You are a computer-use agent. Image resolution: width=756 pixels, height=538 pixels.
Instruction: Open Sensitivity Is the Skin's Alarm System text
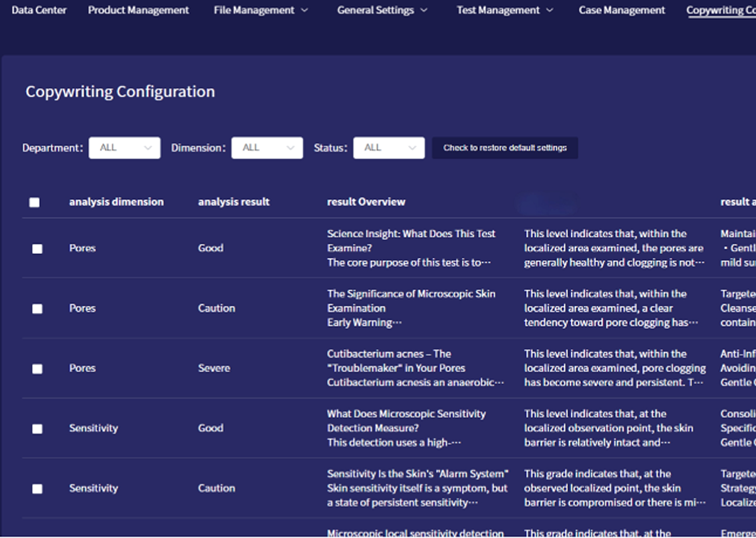(418, 488)
